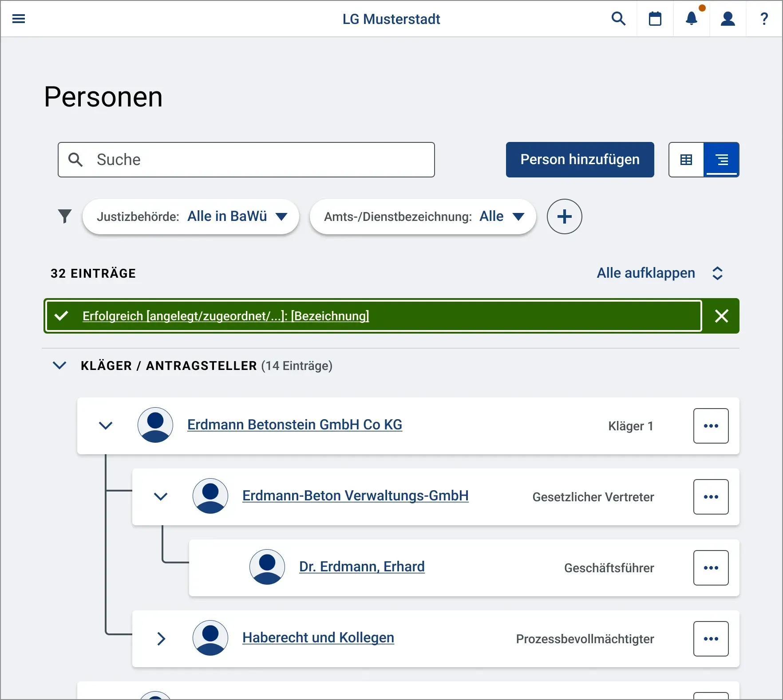Click into the Suche input field
Screen dimensions: 783x700
[246, 160]
